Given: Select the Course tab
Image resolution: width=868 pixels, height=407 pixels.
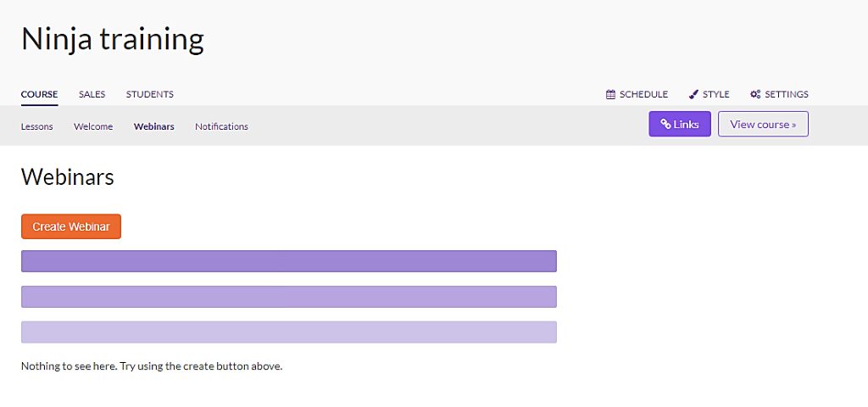Looking at the screenshot, I should click(39, 94).
